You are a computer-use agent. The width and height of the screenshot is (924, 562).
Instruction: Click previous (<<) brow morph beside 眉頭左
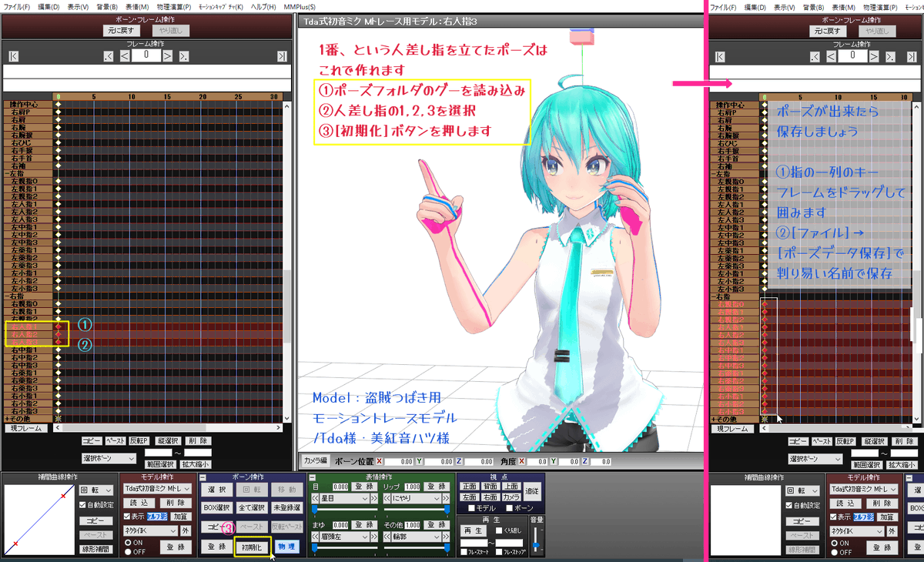(316, 535)
